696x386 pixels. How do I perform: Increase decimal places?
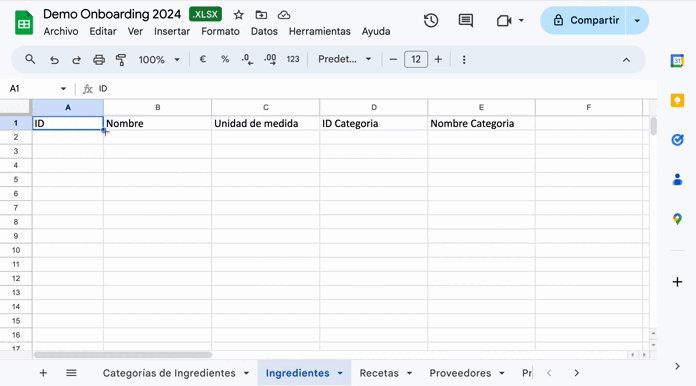coord(270,59)
